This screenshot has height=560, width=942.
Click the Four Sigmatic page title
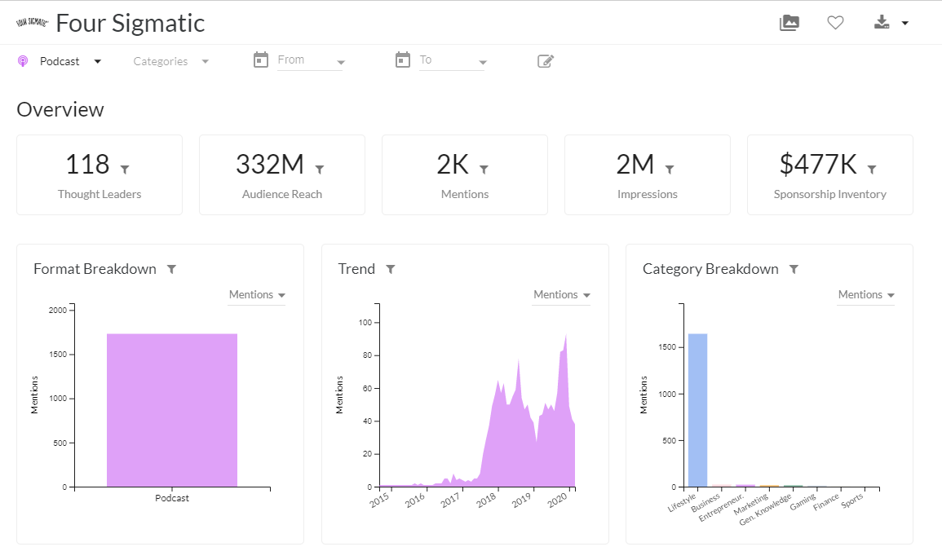tap(130, 24)
